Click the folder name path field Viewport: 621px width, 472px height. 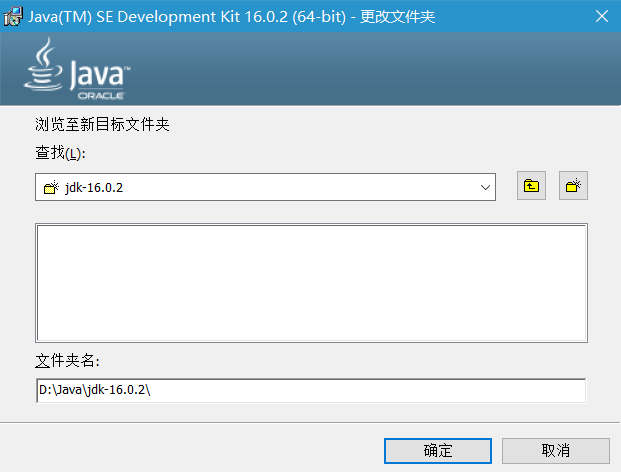point(311,390)
